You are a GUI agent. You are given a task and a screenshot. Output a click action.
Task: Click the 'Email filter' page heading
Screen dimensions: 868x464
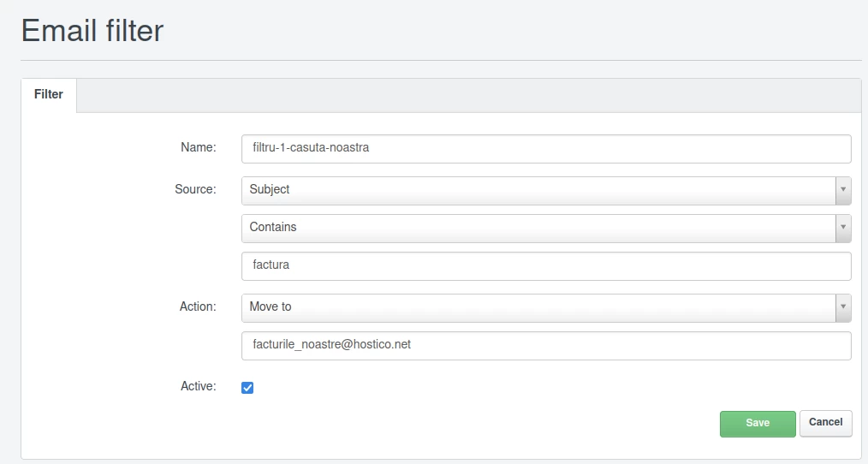coord(92,31)
